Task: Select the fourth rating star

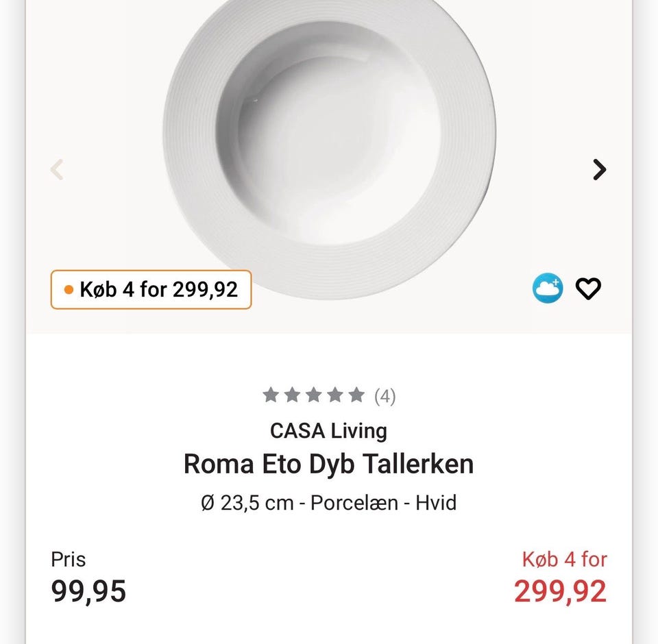Action: pyautogui.click(x=335, y=395)
